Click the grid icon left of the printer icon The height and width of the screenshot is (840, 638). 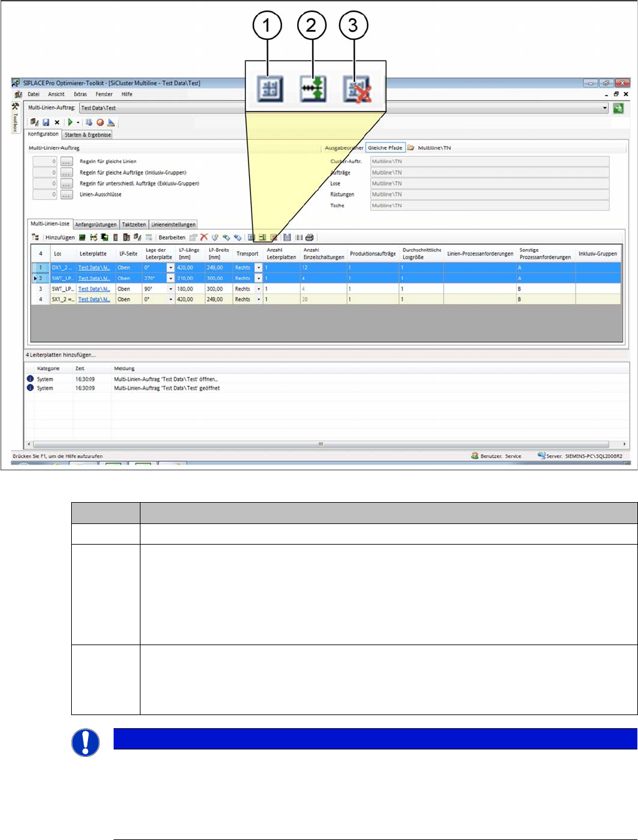tap(299, 237)
